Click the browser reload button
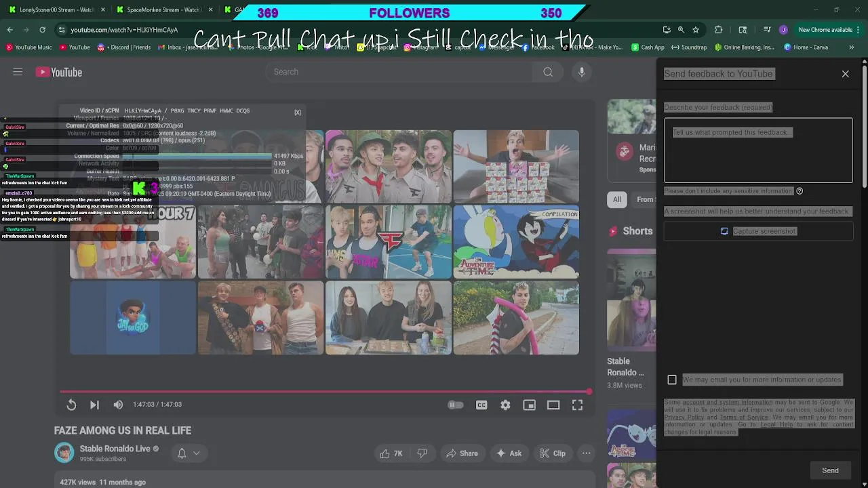Image resolution: width=868 pixels, height=488 pixels. pyautogui.click(x=42, y=30)
